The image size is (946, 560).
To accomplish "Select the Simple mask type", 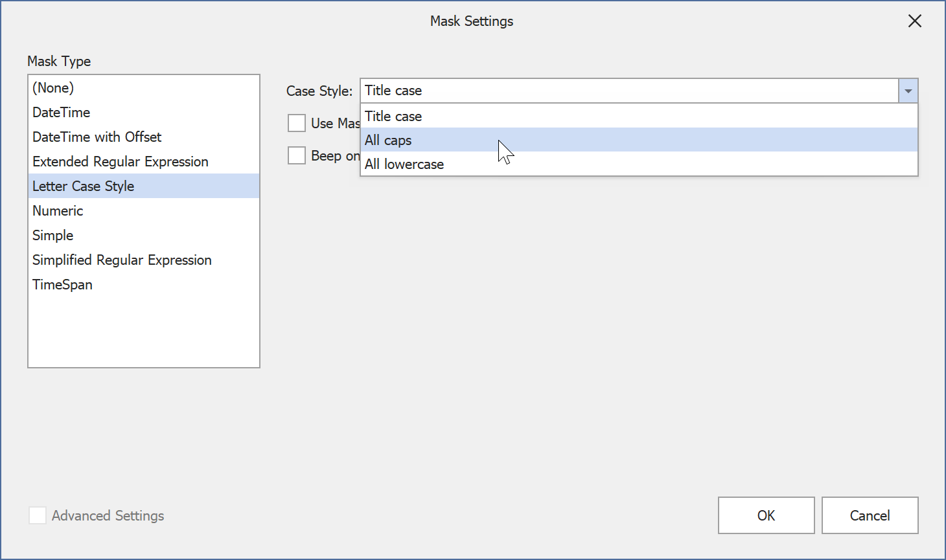I will [x=53, y=236].
